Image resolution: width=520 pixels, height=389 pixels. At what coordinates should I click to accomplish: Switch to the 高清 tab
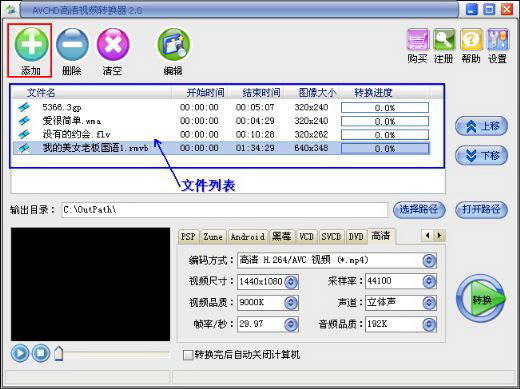tap(381, 236)
